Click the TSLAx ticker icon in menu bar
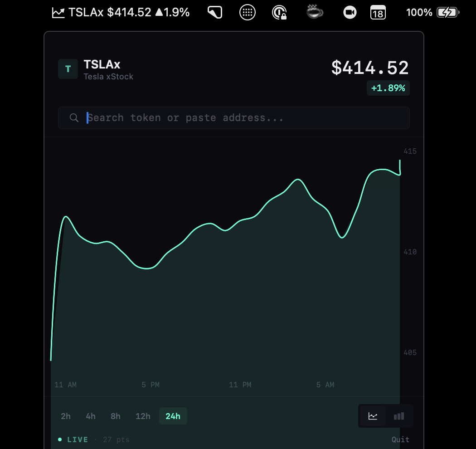 [x=58, y=12]
